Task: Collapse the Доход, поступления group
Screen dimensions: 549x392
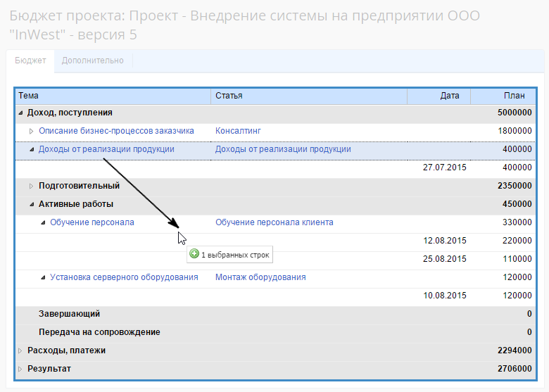Action: tap(20, 113)
